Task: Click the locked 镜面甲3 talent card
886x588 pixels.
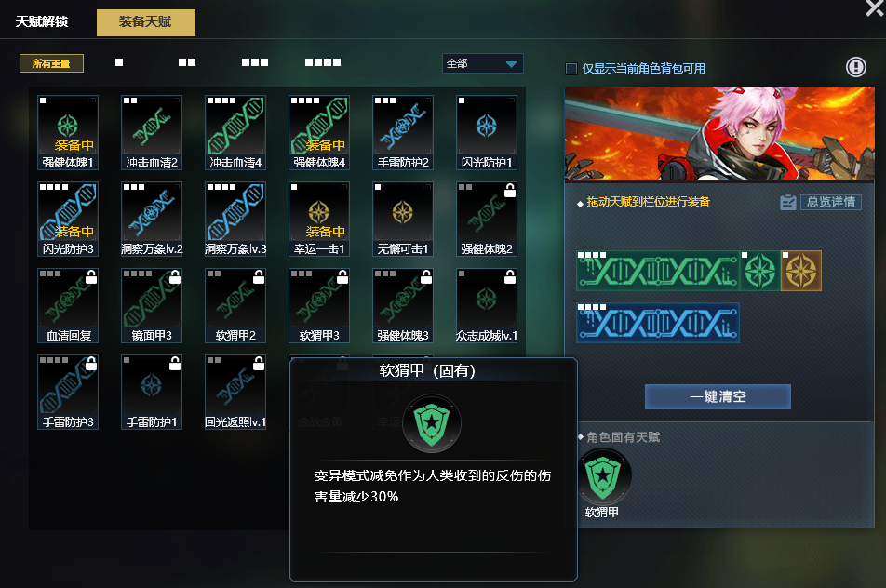Action: (x=152, y=305)
